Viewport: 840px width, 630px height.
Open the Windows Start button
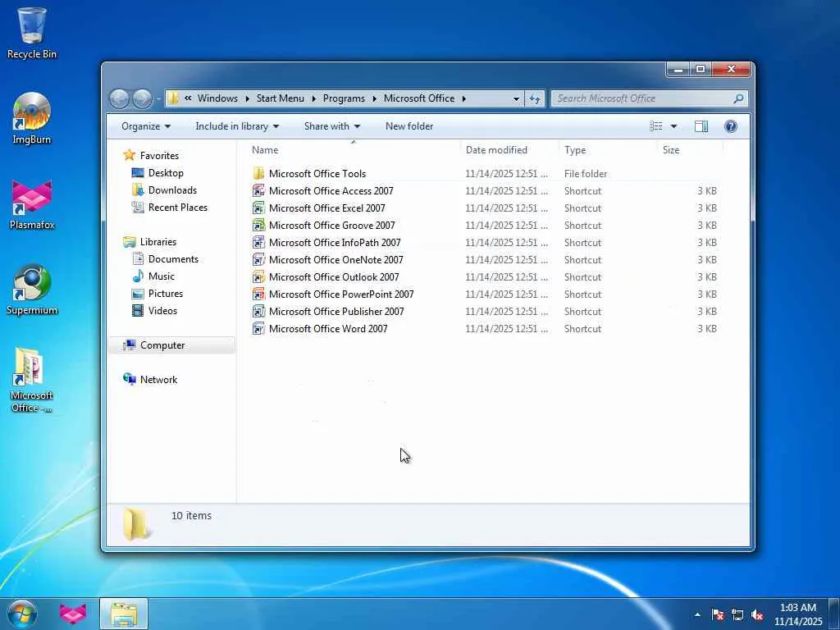pyautogui.click(x=21, y=614)
